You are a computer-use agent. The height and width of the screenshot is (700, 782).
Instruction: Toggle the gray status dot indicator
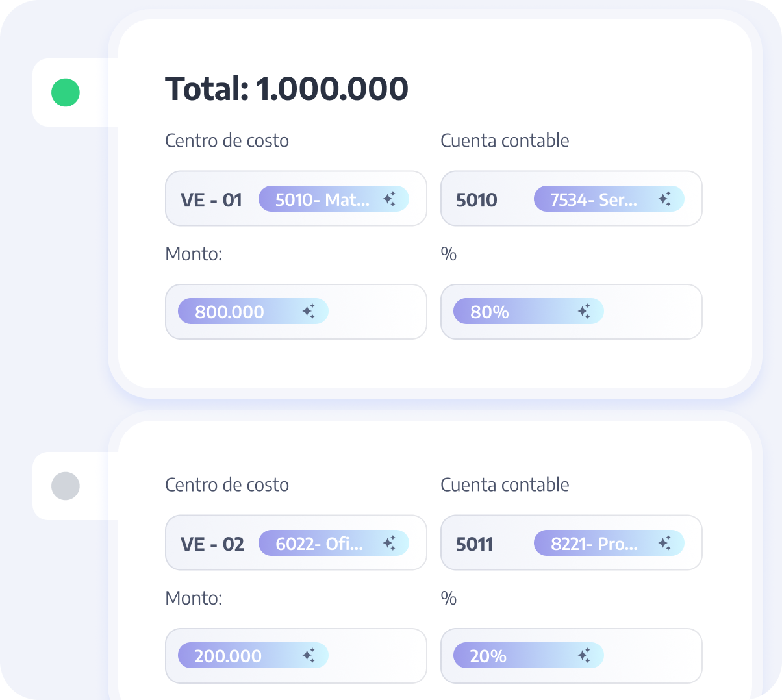pos(66,486)
